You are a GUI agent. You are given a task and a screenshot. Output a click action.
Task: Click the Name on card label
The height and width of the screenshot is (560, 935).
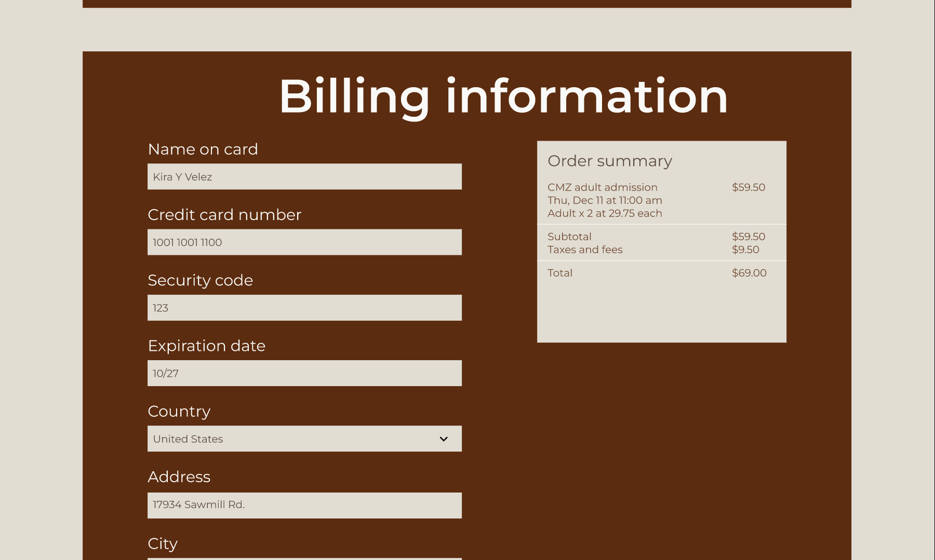point(203,149)
